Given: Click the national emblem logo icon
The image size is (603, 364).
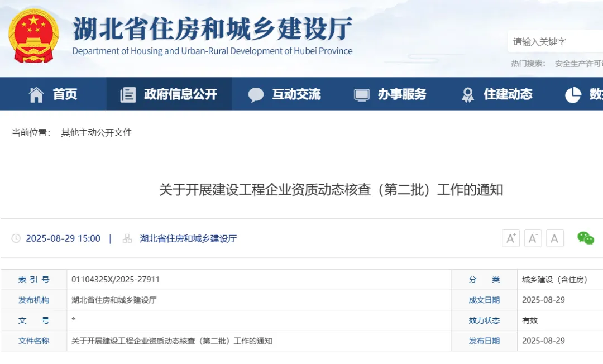Looking at the screenshot, I should pos(32,35).
